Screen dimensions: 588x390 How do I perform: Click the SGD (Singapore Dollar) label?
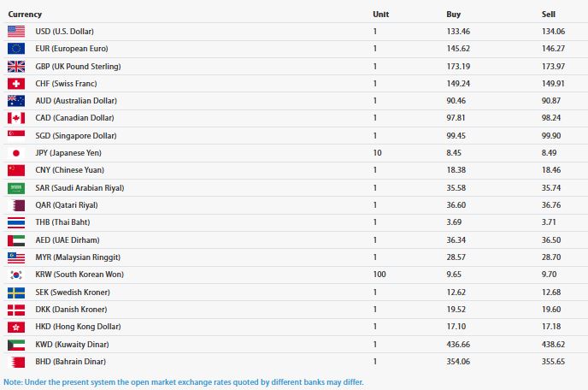pyautogui.click(x=76, y=136)
